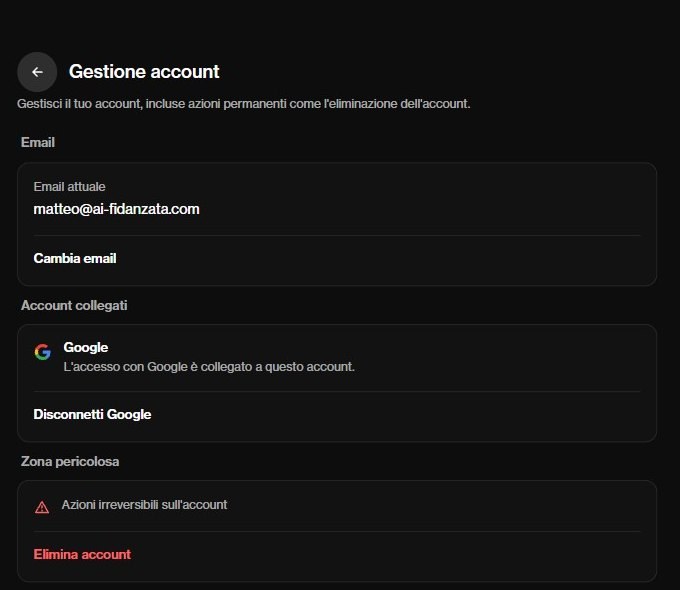The width and height of the screenshot is (680, 590).
Task: Select the matteo@ai-fidanzata.com email text
Action: (x=116, y=209)
